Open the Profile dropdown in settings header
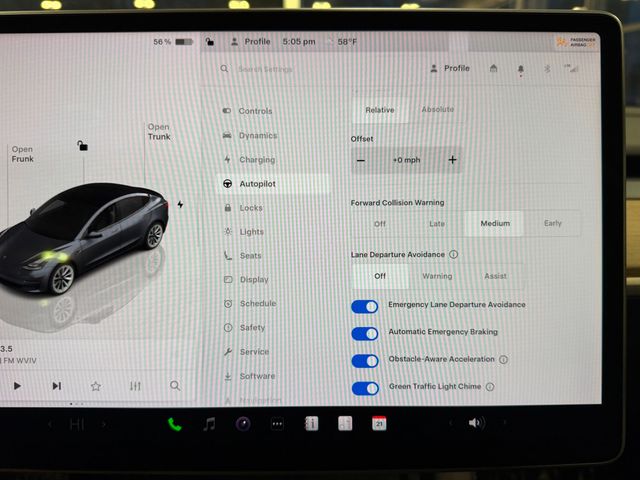The image size is (640, 480). click(449, 69)
